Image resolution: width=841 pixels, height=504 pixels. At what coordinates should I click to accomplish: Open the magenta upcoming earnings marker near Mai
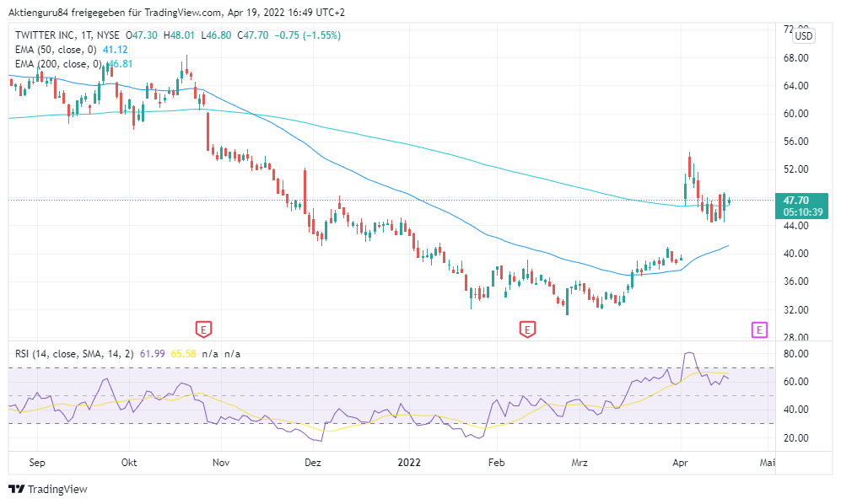click(759, 330)
